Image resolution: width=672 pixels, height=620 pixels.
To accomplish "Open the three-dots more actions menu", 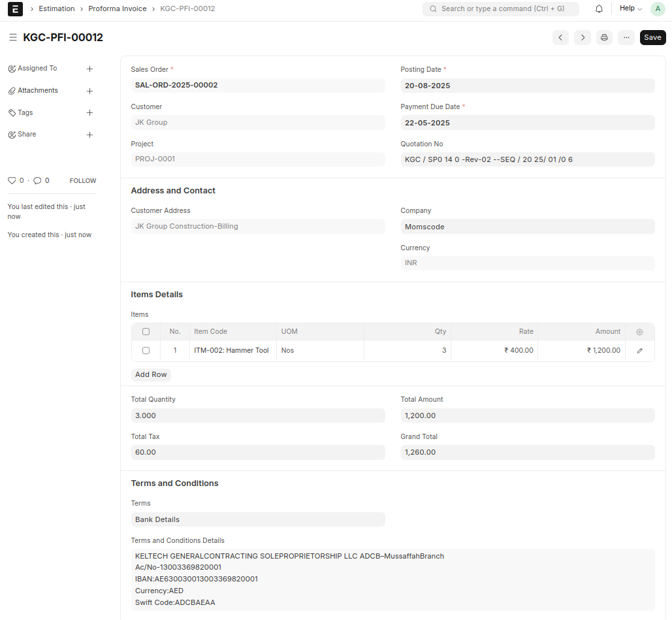I will (x=626, y=38).
